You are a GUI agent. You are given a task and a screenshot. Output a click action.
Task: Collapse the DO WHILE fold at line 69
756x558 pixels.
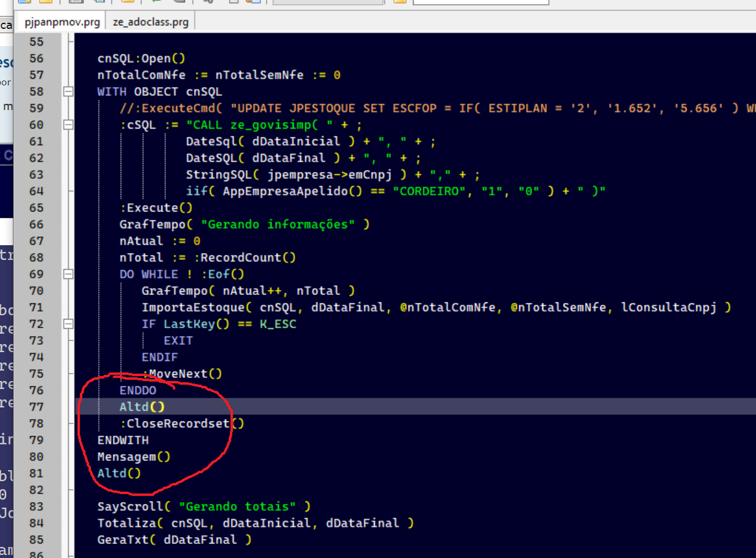click(x=68, y=274)
